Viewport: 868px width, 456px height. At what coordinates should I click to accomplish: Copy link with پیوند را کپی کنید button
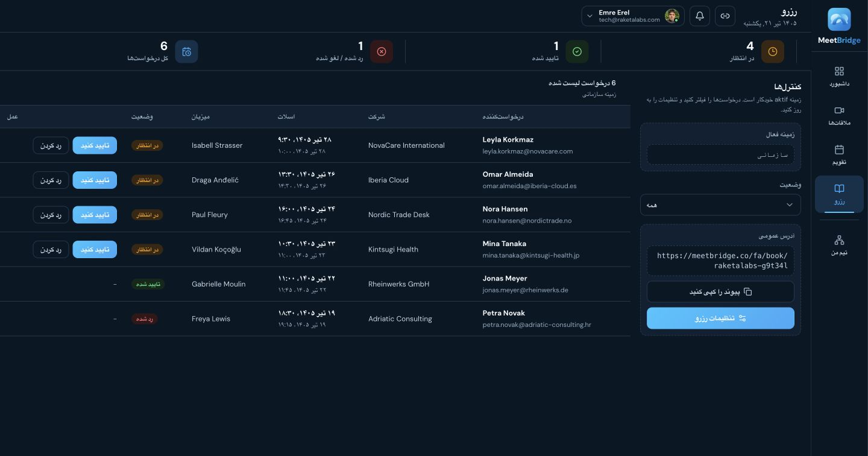(x=720, y=292)
